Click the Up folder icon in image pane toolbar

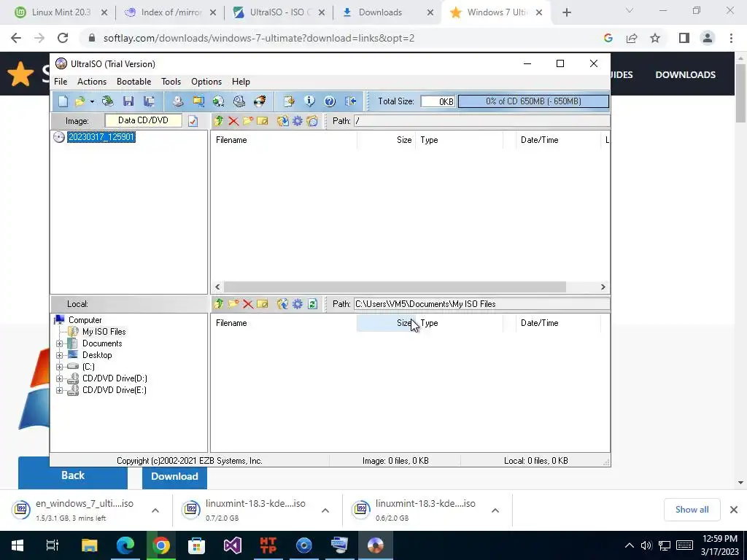pos(219,121)
